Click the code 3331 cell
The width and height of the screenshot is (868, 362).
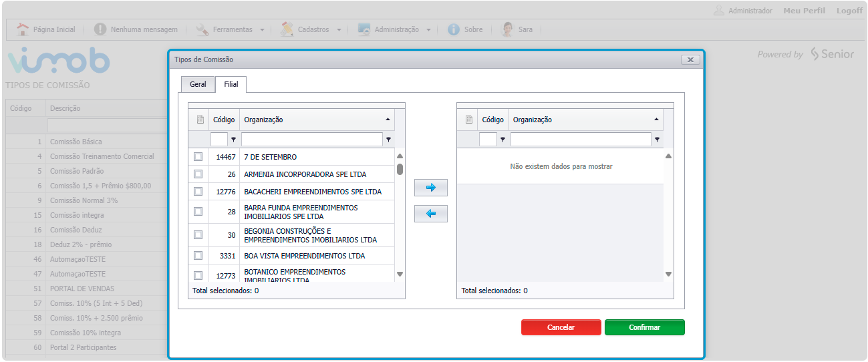click(x=224, y=256)
